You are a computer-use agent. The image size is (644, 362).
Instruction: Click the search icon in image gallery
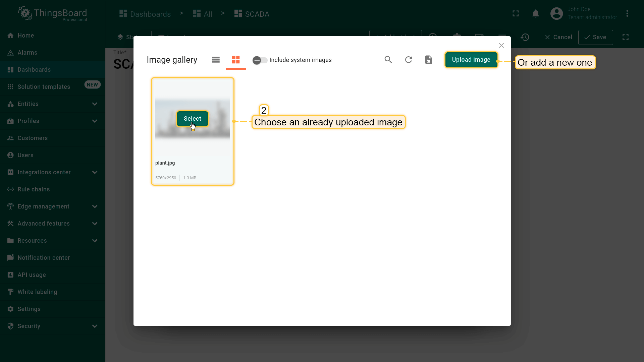tap(388, 60)
